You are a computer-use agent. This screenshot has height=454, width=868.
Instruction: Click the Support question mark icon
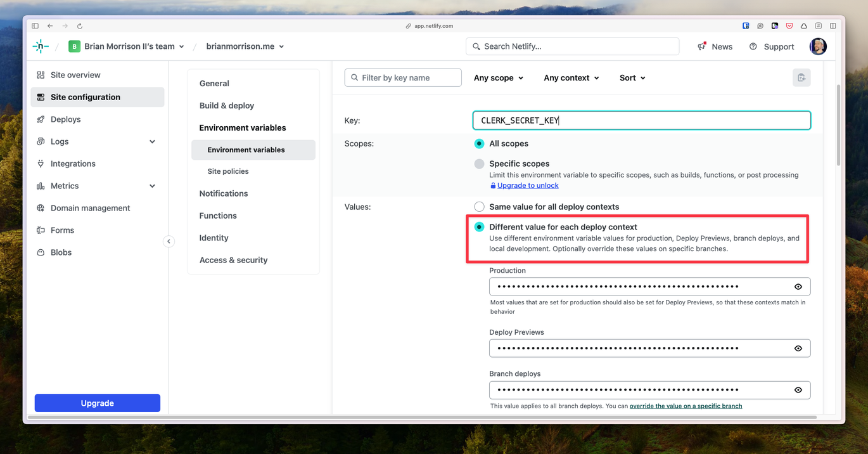(753, 46)
